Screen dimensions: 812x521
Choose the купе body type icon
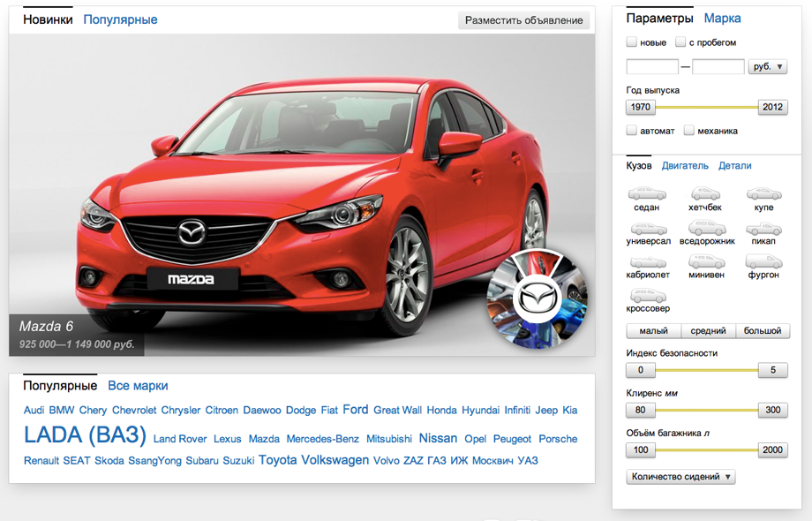(763, 194)
